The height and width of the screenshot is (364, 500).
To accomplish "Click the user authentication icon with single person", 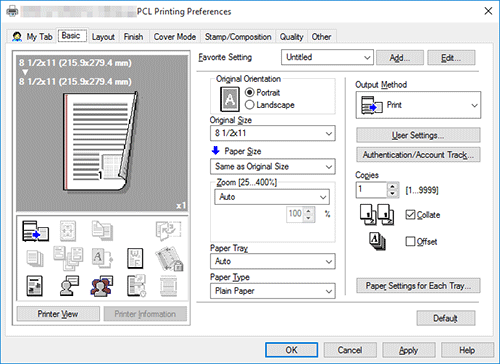I will coord(69,286).
